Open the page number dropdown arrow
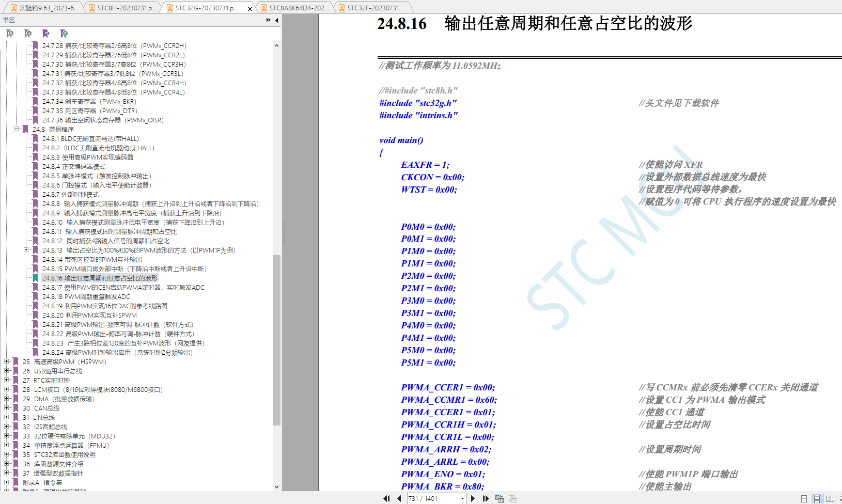842x504 pixels. point(462,498)
